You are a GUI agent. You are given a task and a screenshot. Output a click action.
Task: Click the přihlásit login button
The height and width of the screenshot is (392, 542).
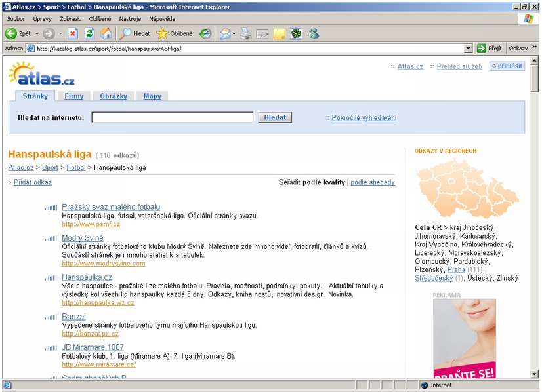click(507, 66)
